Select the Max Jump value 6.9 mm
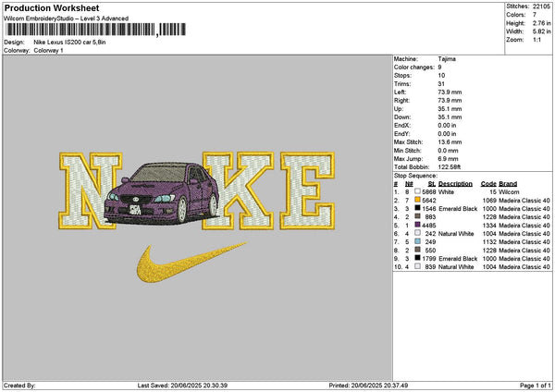 pyautogui.click(x=448, y=158)
